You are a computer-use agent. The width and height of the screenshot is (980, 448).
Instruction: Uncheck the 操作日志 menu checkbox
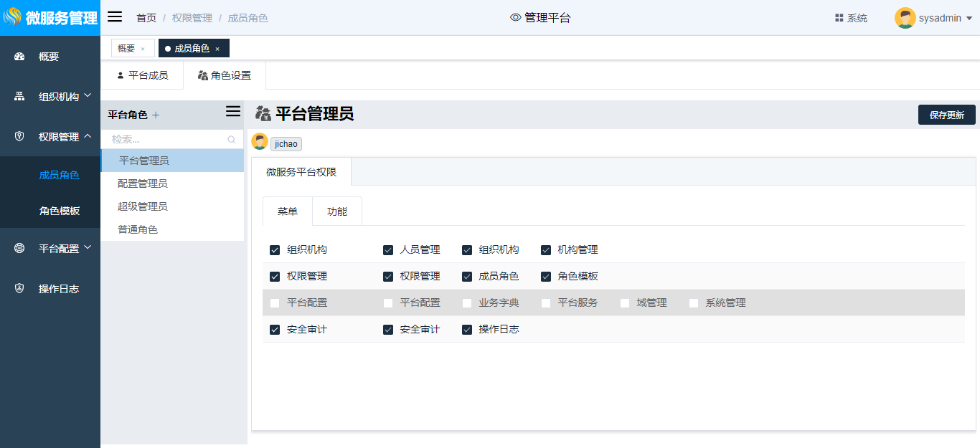(467, 330)
